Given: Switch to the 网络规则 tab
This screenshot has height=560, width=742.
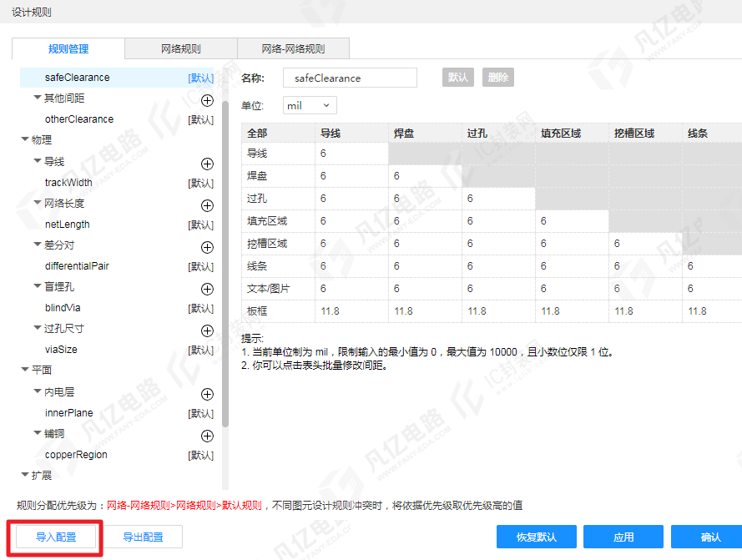Looking at the screenshot, I should [181, 48].
